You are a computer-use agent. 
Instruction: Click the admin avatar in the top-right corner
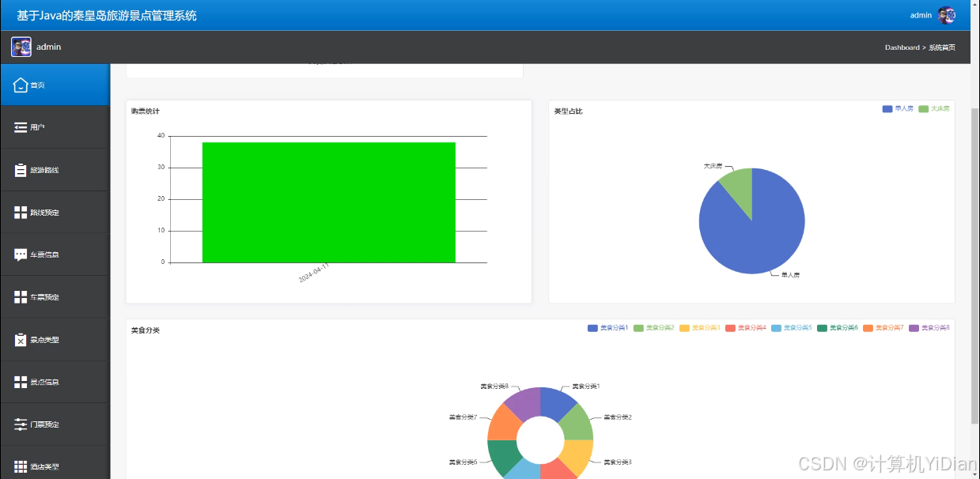click(x=946, y=15)
